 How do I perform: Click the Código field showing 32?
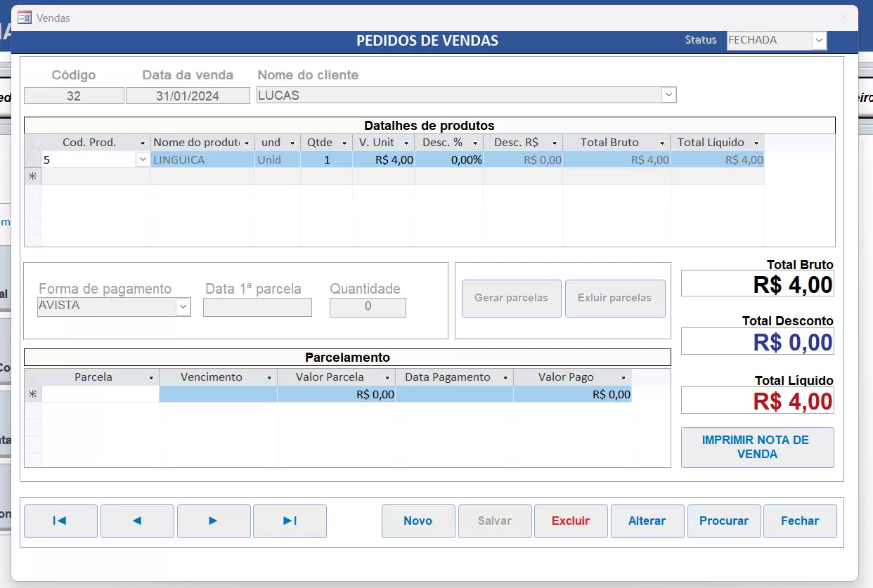[74, 96]
